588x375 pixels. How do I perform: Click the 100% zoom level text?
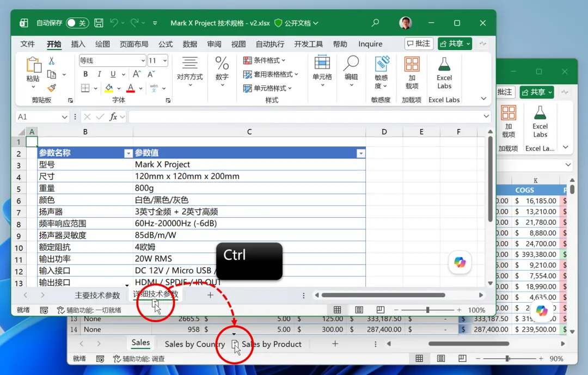click(476, 310)
